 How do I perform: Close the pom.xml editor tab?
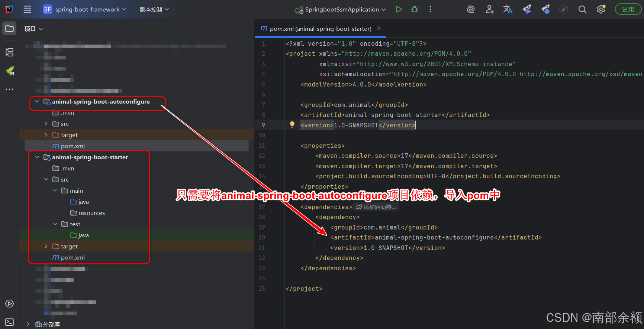(x=379, y=28)
